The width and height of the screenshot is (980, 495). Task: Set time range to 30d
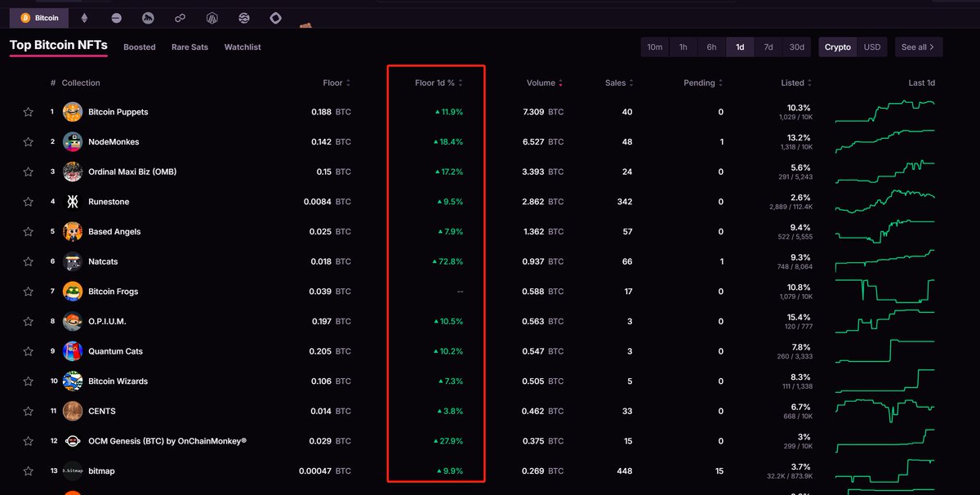pos(797,47)
